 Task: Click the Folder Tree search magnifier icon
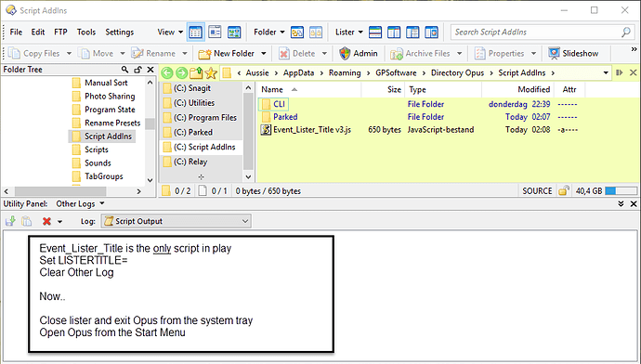[x=124, y=70]
